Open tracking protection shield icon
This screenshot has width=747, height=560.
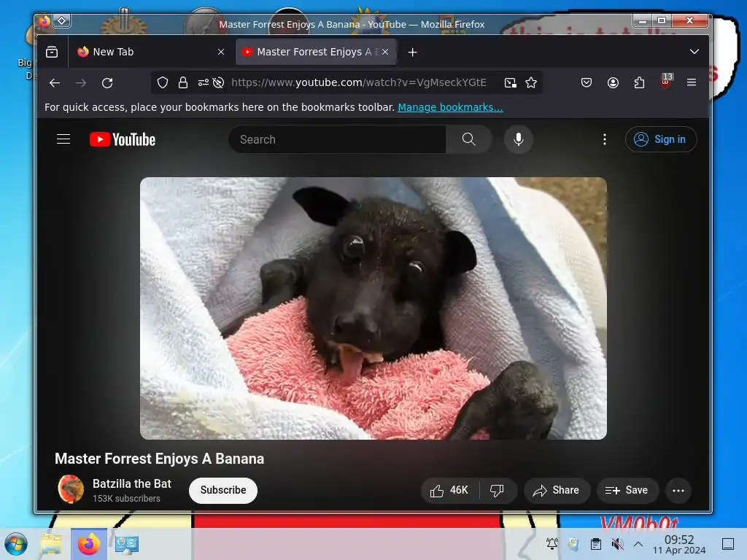click(163, 83)
